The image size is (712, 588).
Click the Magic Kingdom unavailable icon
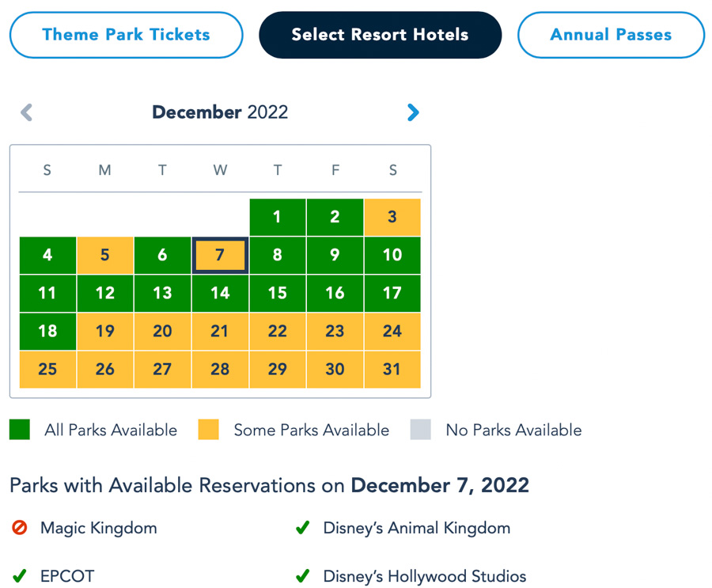tap(20, 528)
